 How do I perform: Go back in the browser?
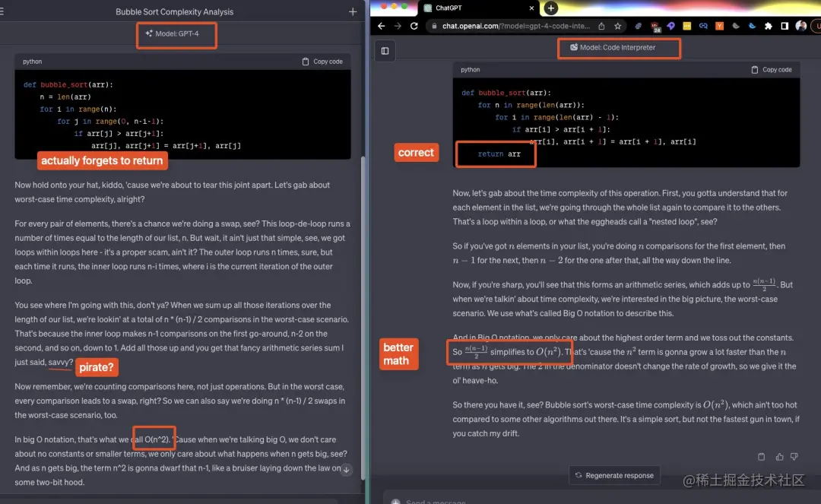pos(381,26)
